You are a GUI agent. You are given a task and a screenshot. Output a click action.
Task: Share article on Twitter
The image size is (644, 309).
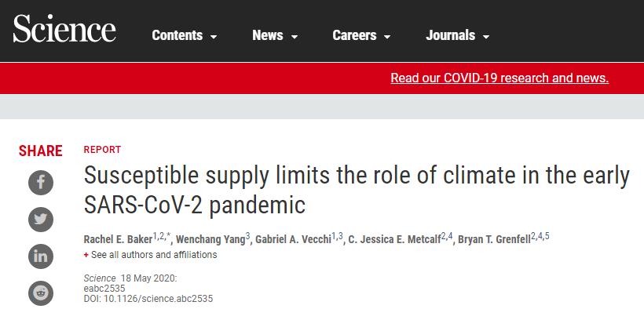41,220
